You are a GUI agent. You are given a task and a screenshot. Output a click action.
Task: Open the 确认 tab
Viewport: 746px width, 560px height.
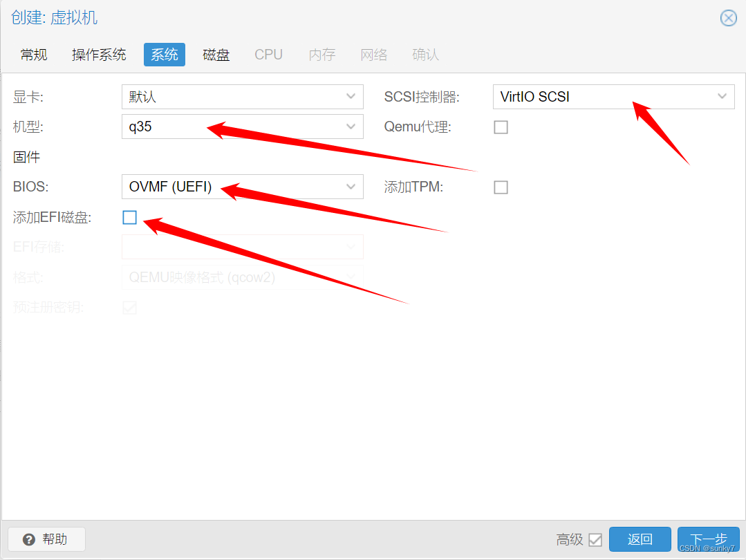(x=425, y=55)
